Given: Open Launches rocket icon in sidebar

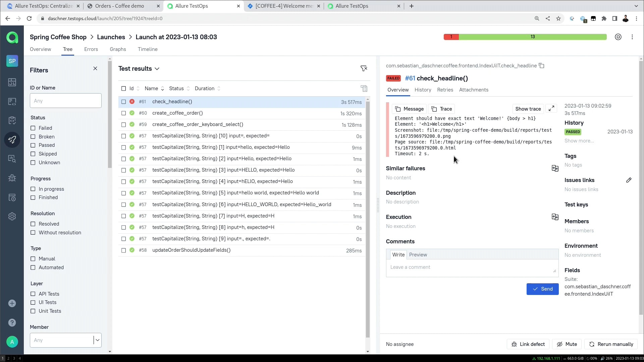Looking at the screenshot, I should (12, 140).
